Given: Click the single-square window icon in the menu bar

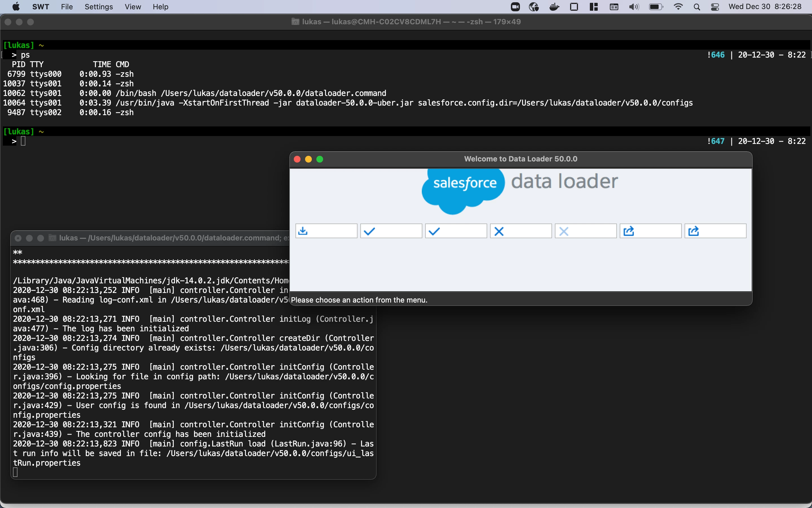Looking at the screenshot, I should click(574, 7).
